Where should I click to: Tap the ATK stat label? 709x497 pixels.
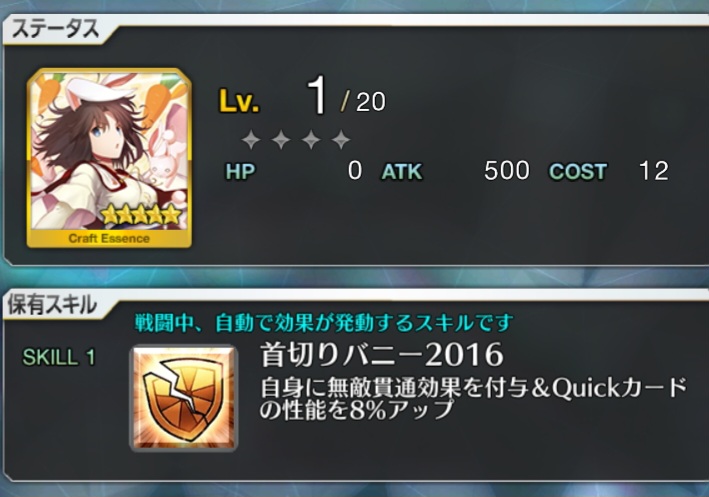coord(402,171)
